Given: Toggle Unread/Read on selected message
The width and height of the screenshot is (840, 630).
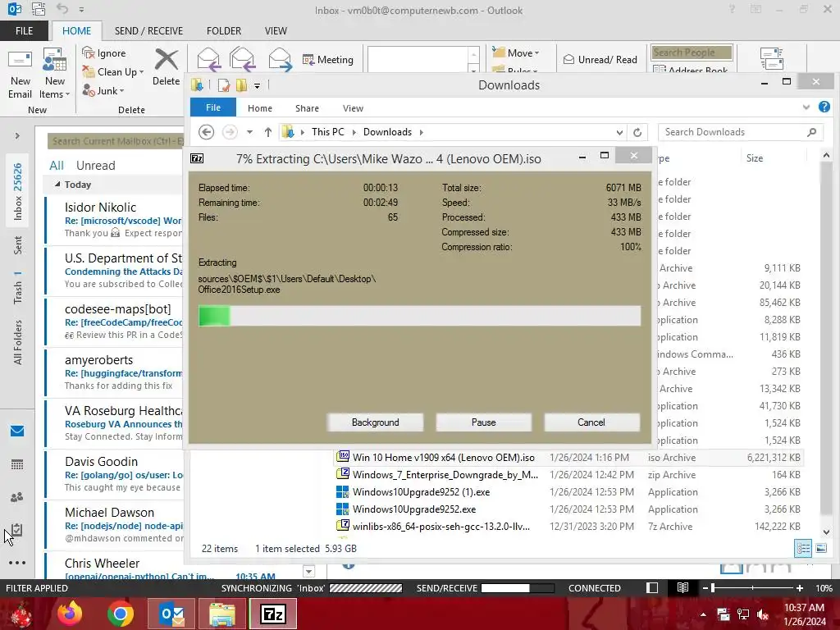Looking at the screenshot, I should [x=600, y=59].
